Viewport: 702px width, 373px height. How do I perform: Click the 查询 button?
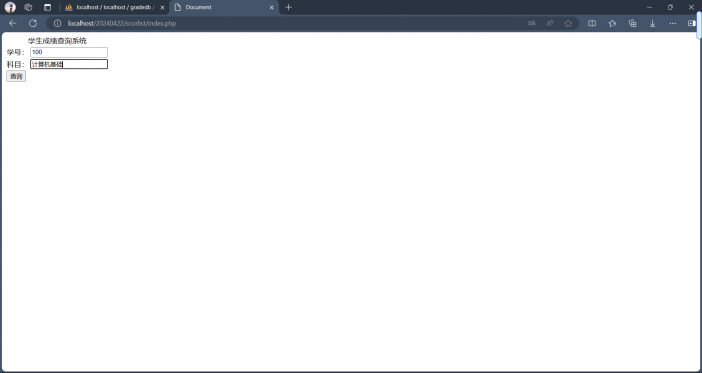click(x=16, y=77)
